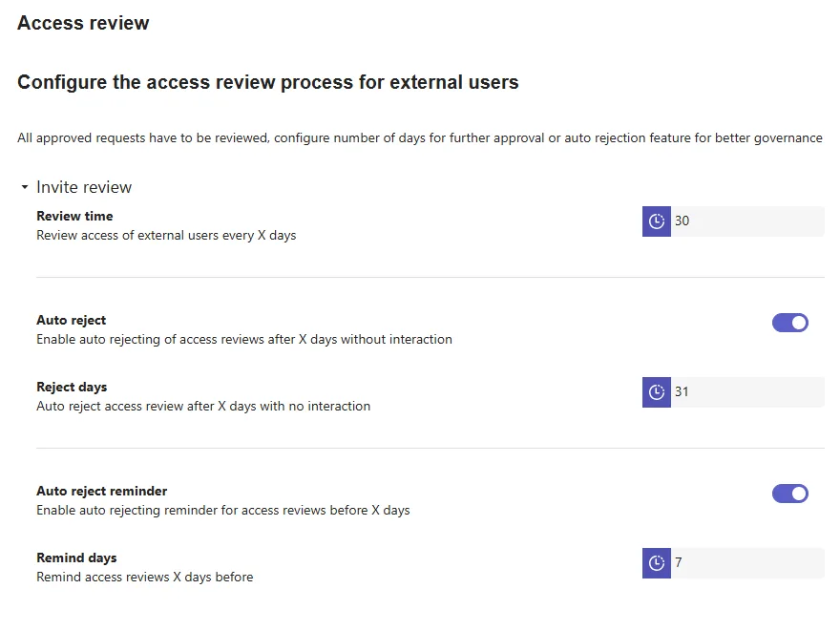Click the clock icon next to Reject days

657,392
